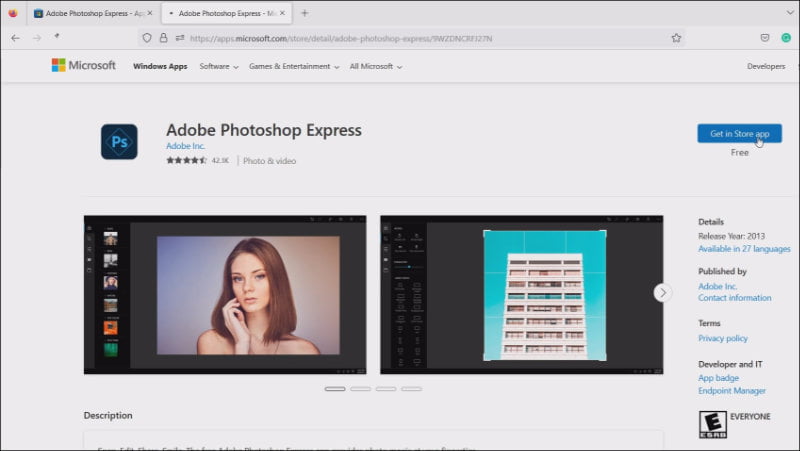The image size is (800, 451).
Task: Open the Pocket save icon
Action: pos(764,38)
